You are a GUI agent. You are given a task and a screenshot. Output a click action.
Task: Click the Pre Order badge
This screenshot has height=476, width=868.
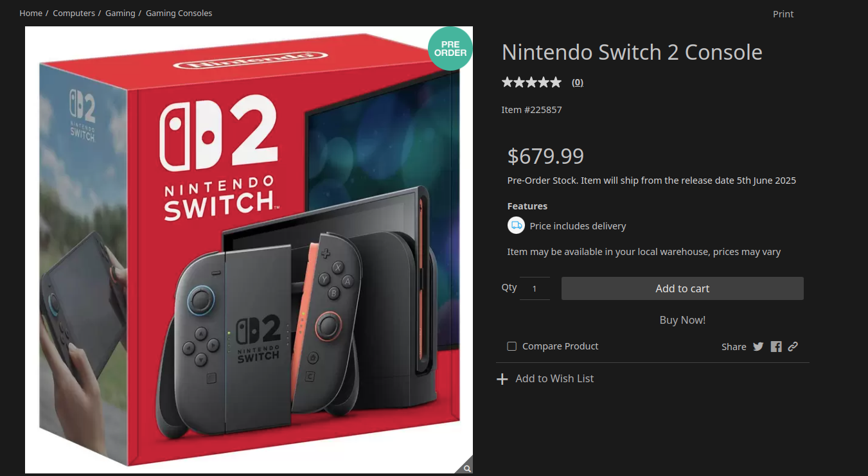coord(450,48)
